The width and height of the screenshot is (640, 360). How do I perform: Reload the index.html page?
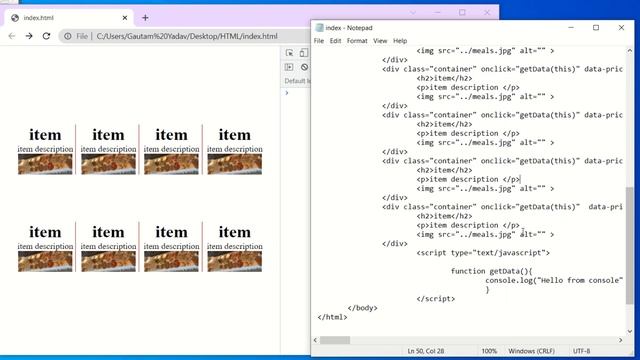[47, 36]
